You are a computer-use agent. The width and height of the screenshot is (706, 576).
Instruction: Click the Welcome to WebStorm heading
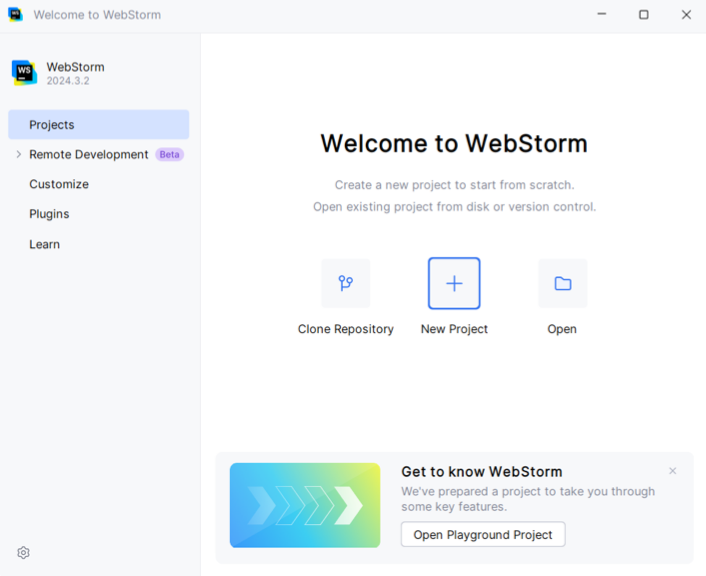pos(454,144)
